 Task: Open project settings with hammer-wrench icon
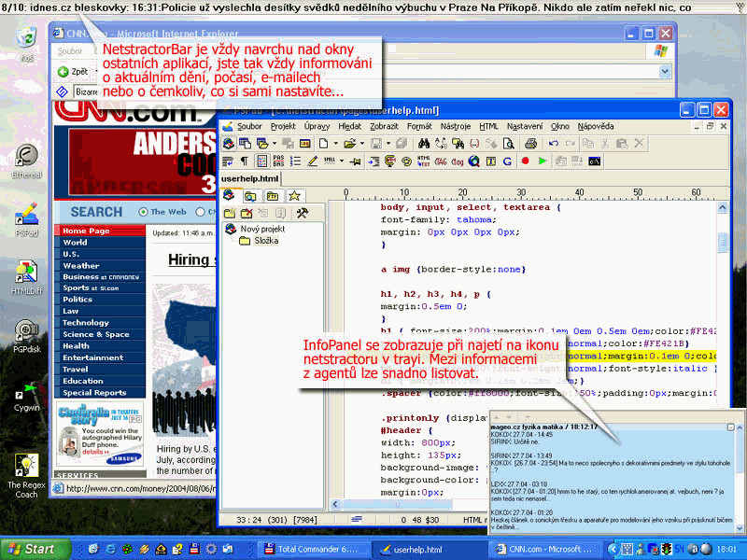point(302,213)
